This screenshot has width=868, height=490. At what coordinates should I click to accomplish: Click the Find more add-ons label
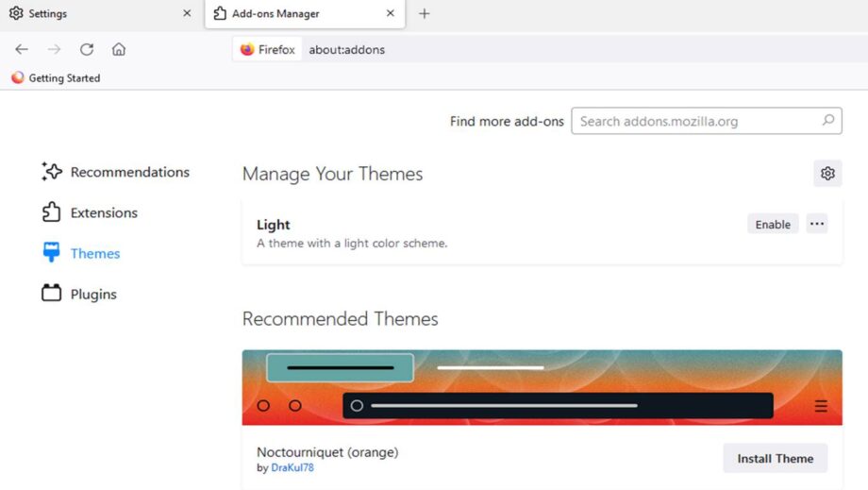507,121
